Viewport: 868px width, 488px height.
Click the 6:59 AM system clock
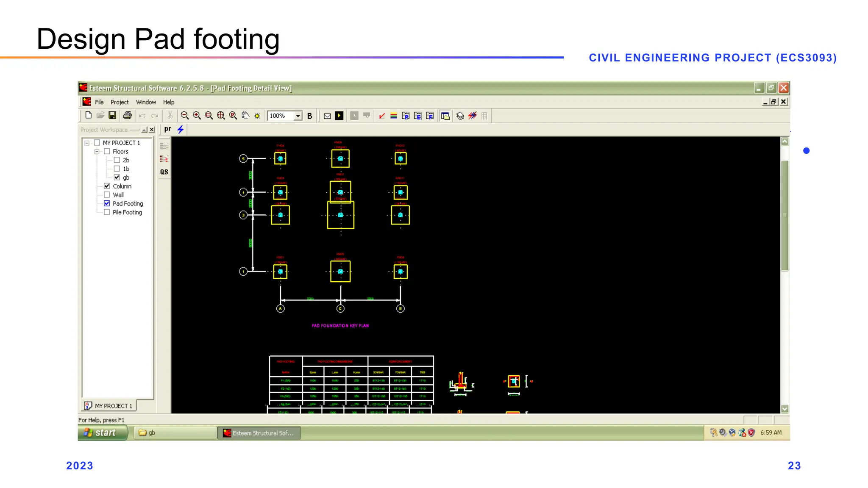click(x=771, y=433)
